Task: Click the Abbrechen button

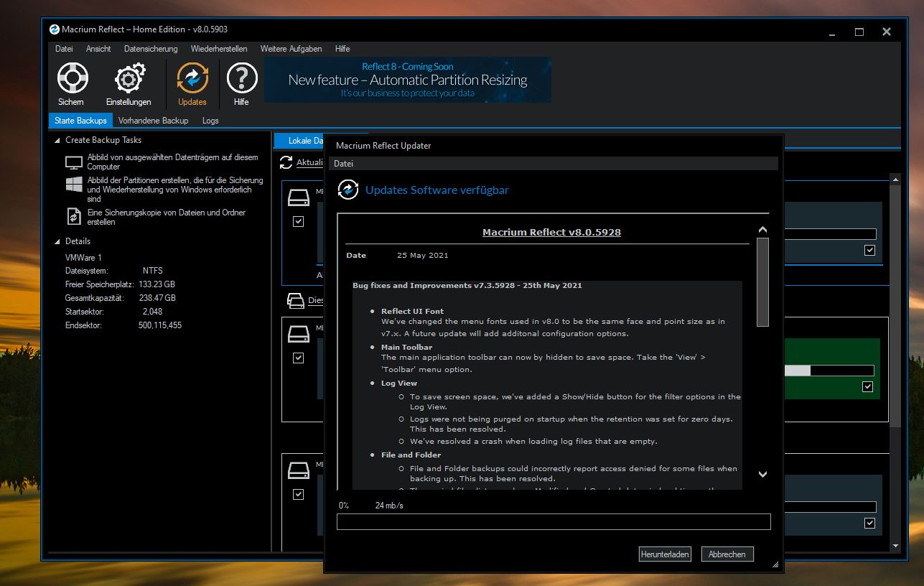Action: (x=727, y=554)
